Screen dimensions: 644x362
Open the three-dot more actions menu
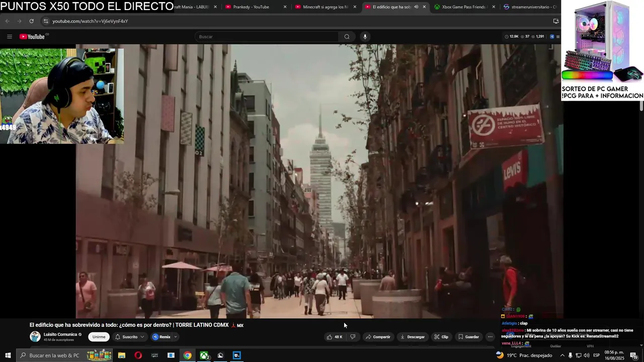pos(490,337)
